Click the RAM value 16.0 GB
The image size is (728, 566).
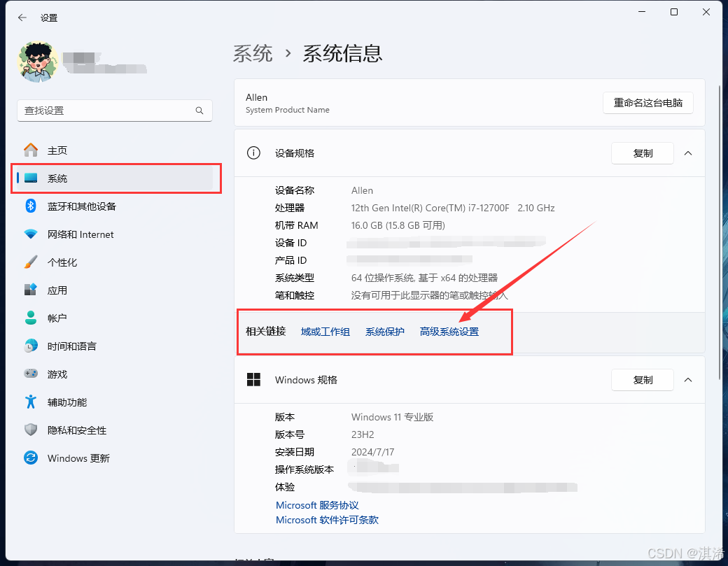tap(398, 225)
